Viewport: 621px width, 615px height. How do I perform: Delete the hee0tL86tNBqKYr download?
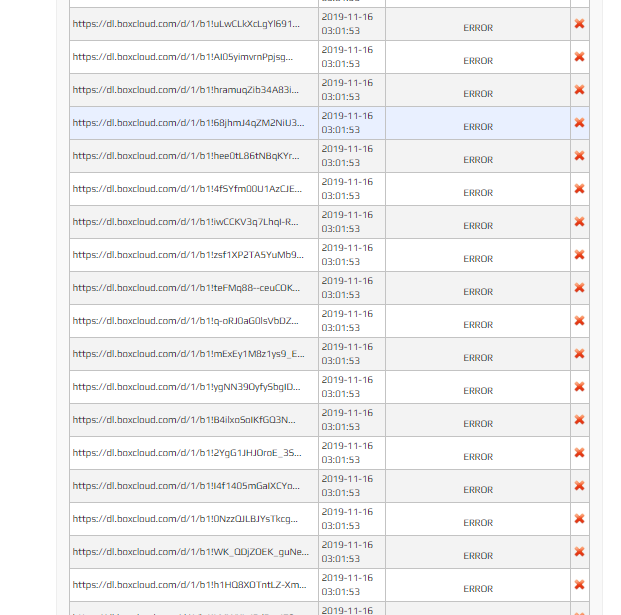point(579,156)
